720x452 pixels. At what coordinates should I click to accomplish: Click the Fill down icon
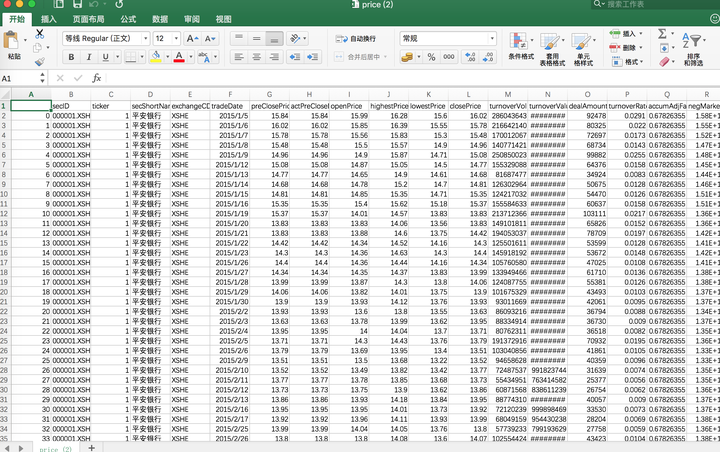[x=664, y=48]
